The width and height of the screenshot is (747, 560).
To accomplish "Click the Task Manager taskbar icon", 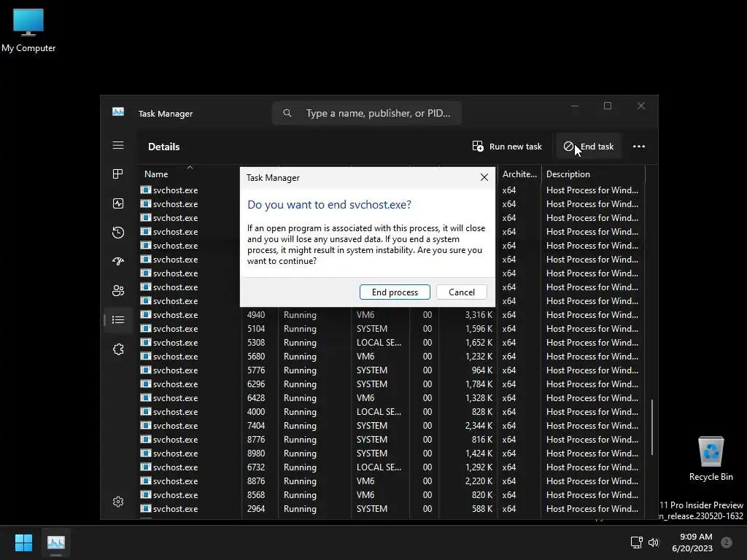I will [x=55, y=542].
